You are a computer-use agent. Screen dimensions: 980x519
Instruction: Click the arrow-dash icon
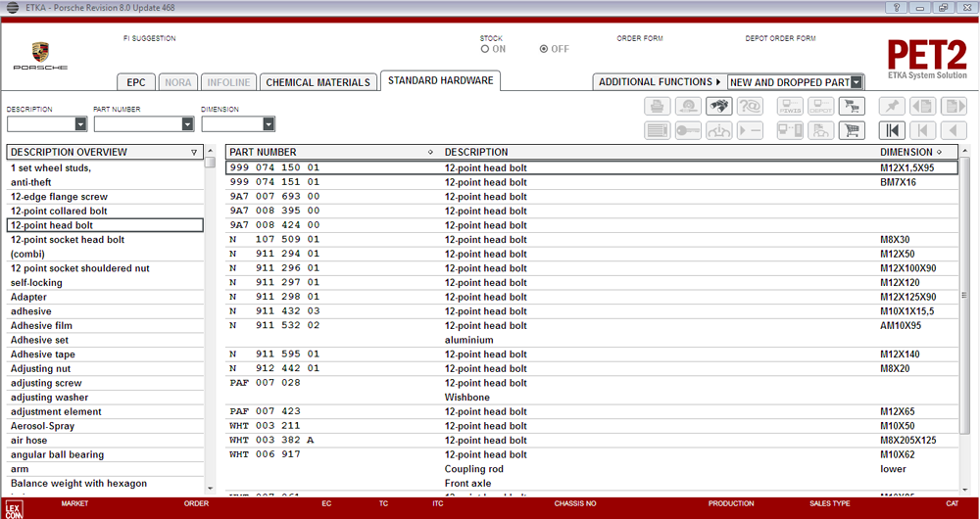tap(750, 130)
